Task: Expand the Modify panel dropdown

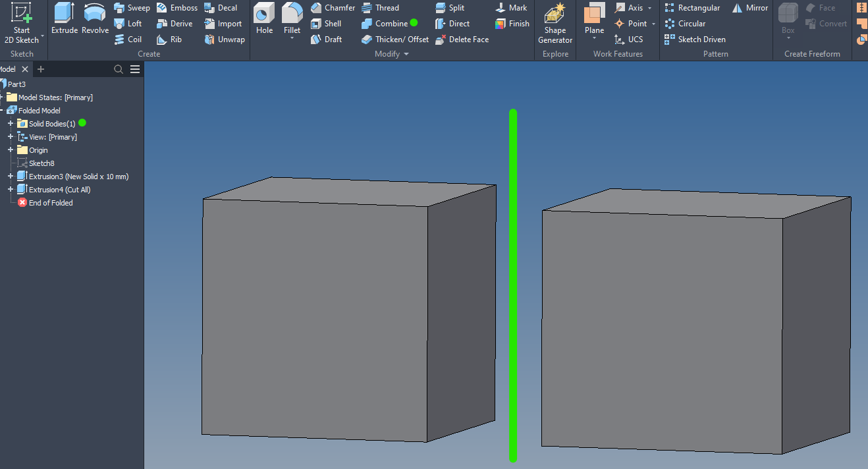Action: click(406, 54)
